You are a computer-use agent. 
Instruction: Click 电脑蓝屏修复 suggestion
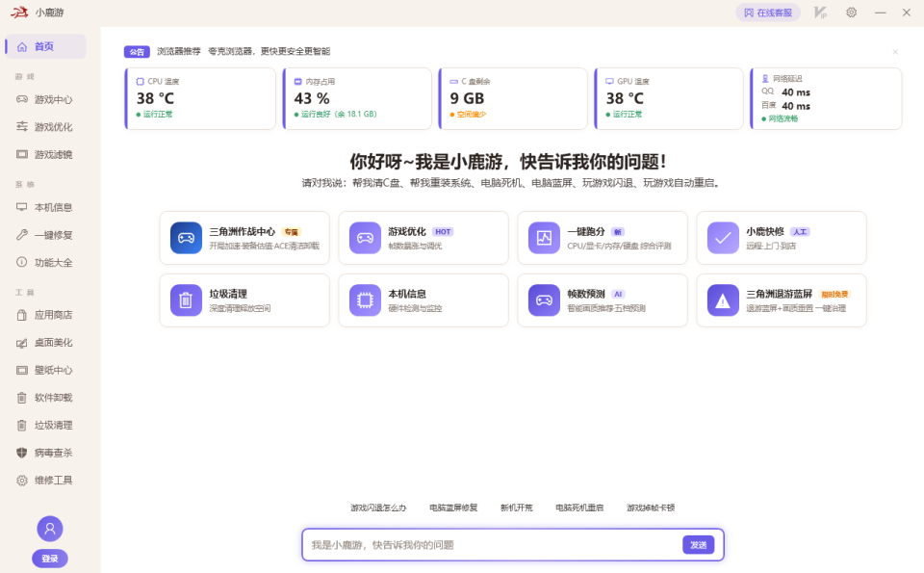coord(453,508)
